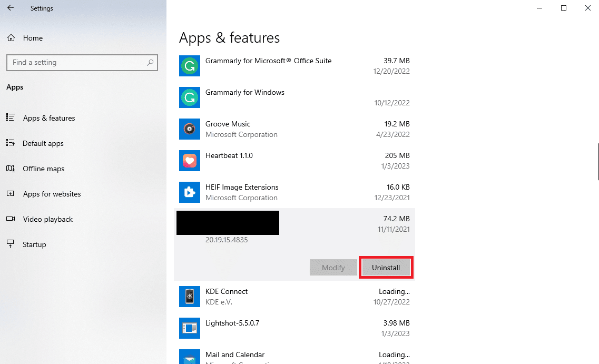The height and width of the screenshot is (364, 599).
Task: Select the Lightshot-5.5.0.7 app icon
Action: click(190, 328)
